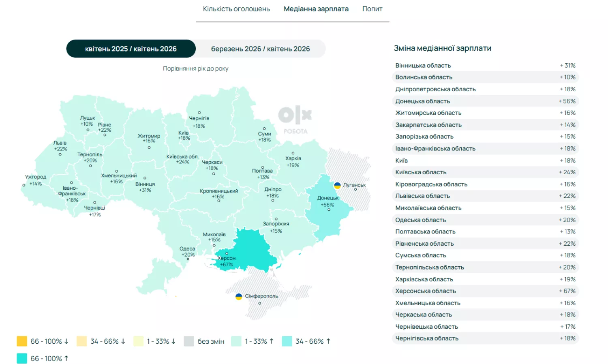Image resolution: width=608 pixels, height=364 pixels.
Task: Click the Кіровоградська область row
Action: click(485, 184)
